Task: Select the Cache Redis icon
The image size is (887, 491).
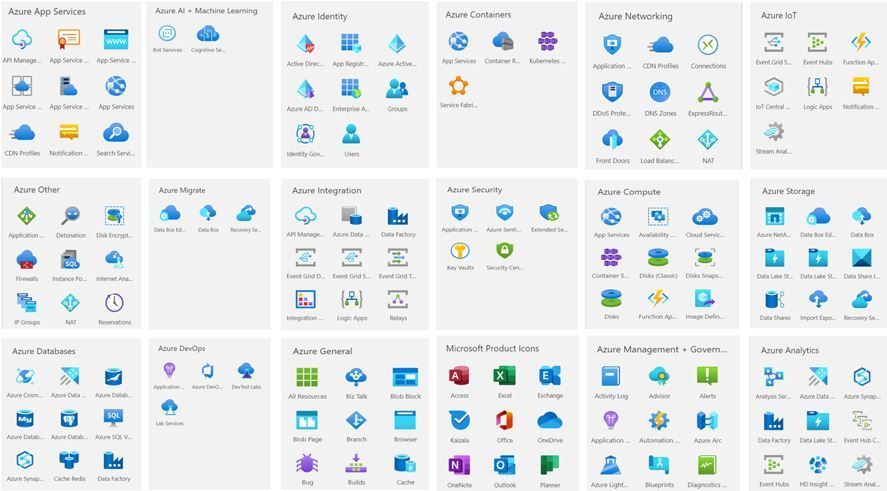Action: pos(69,460)
